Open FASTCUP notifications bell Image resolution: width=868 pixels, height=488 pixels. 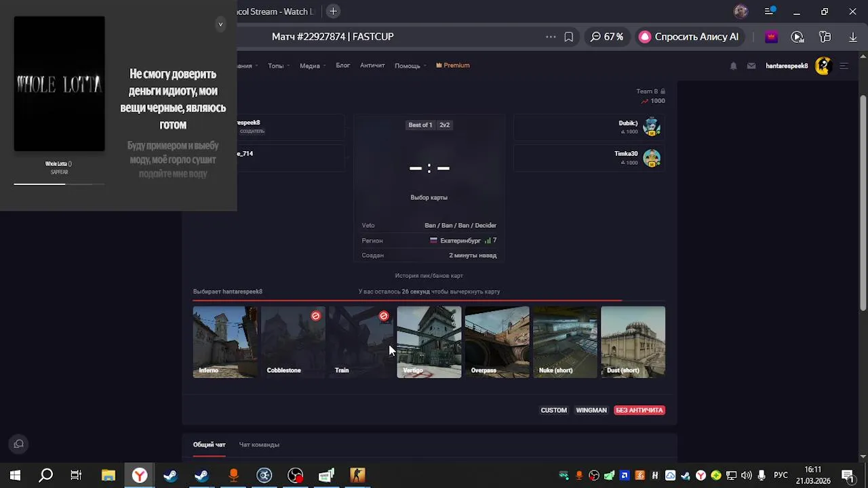(x=733, y=66)
